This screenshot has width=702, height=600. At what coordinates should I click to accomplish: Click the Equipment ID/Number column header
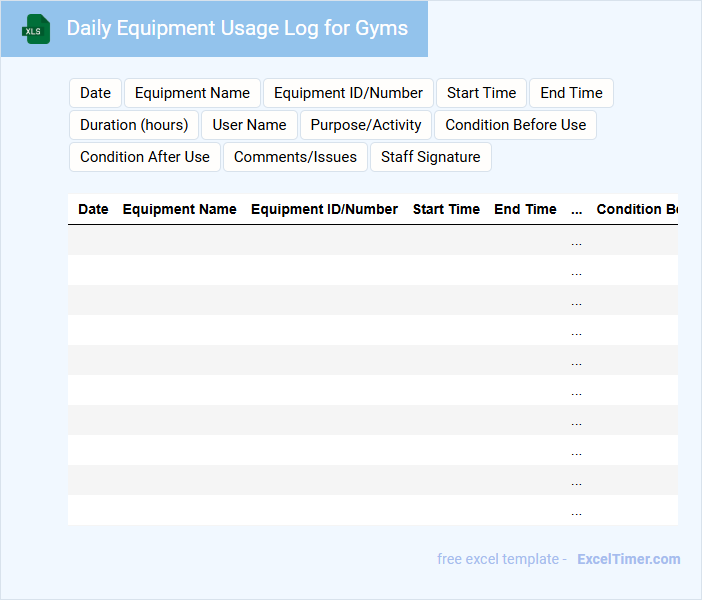[x=324, y=209]
